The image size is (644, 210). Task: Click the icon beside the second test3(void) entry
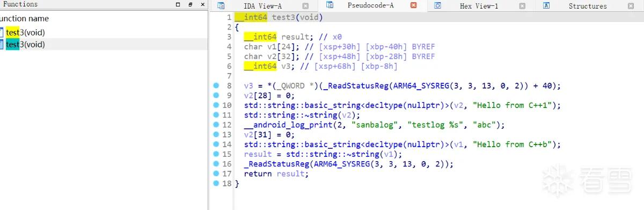[x=2, y=45]
